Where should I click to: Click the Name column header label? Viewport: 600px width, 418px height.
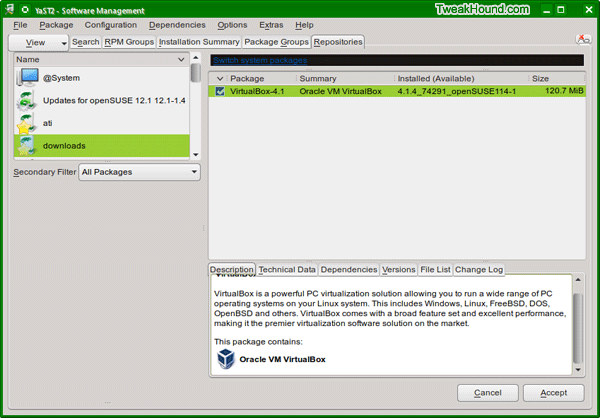click(28, 60)
